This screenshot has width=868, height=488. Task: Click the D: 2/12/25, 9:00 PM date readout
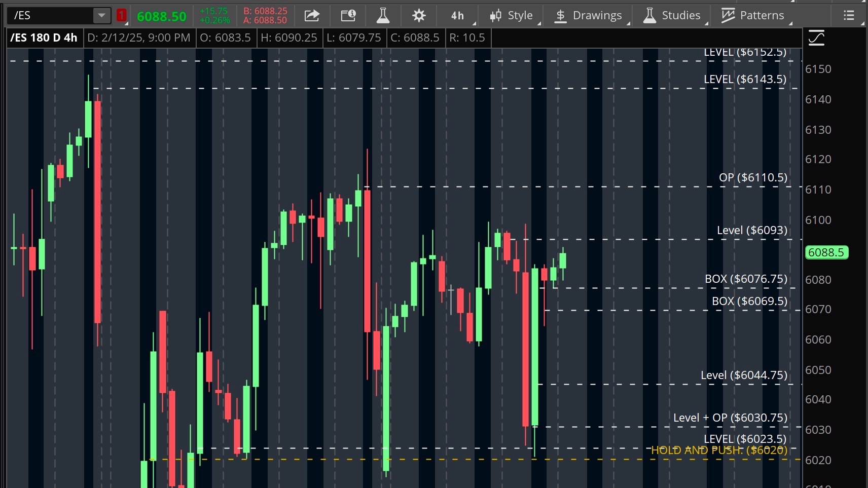[x=139, y=37]
